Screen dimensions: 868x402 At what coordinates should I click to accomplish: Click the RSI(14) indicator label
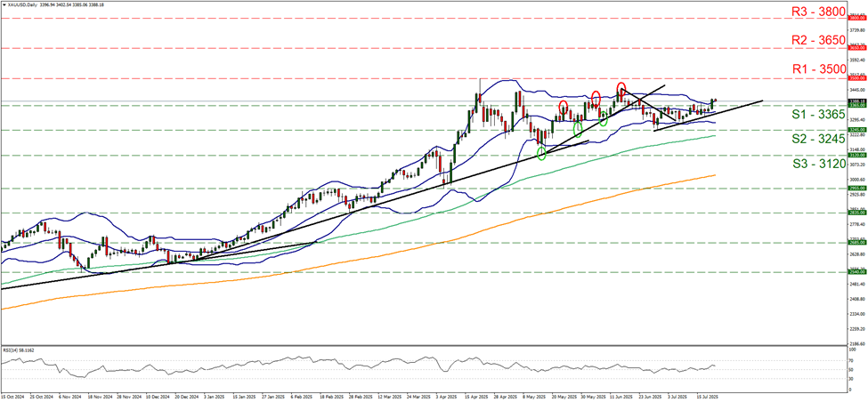click(x=21, y=350)
